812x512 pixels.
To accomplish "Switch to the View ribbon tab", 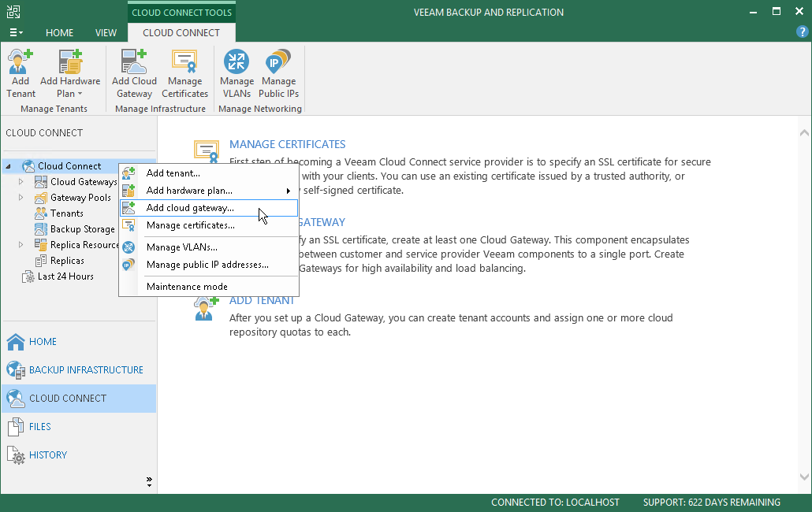I will click(x=106, y=32).
